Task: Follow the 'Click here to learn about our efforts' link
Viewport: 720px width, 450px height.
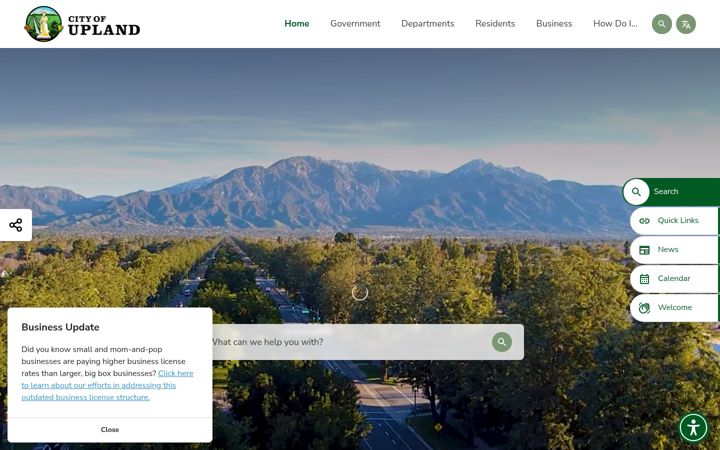Action: click(107, 385)
